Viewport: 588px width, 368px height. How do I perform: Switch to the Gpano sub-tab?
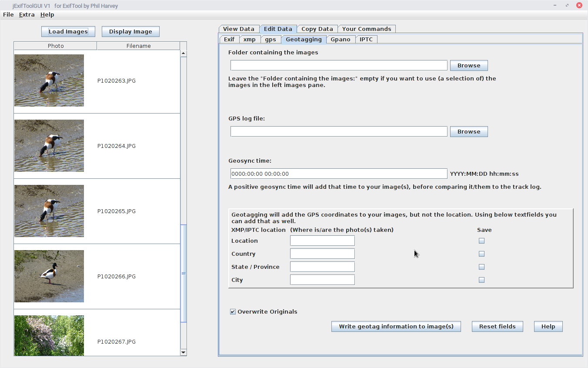(341, 39)
